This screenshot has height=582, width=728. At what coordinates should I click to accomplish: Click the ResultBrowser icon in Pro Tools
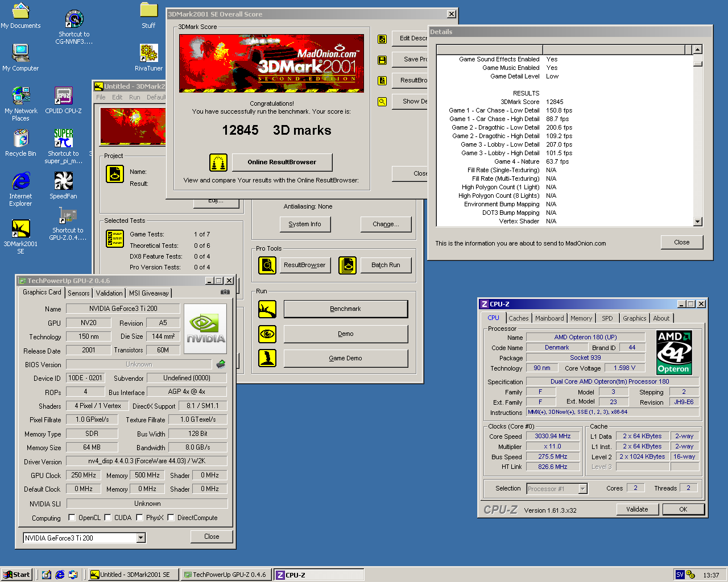267,265
